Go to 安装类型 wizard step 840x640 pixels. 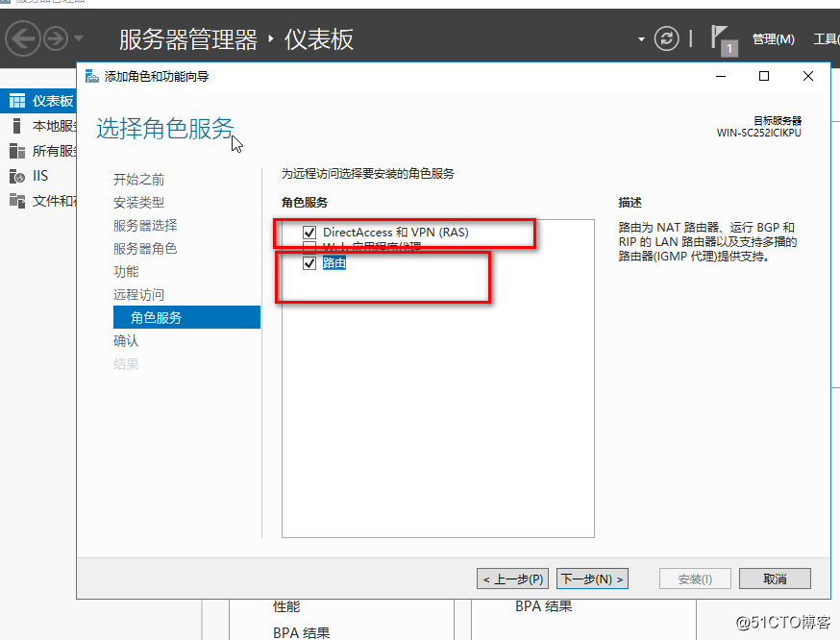[138, 203]
